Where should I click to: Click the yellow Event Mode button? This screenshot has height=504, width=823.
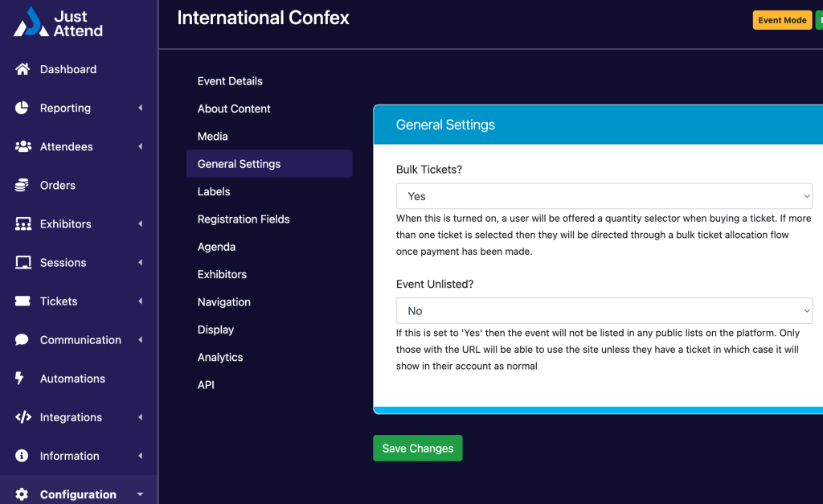pos(781,20)
